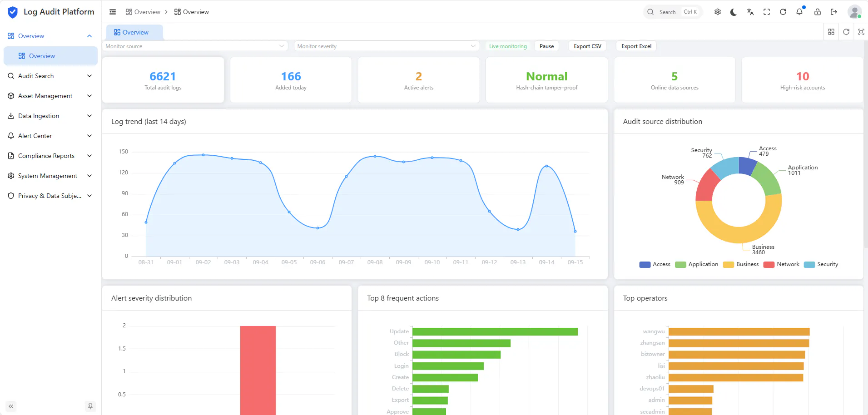The height and width of the screenshot is (415, 868).
Task: Open the Monitor source dropdown
Action: coord(195,46)
